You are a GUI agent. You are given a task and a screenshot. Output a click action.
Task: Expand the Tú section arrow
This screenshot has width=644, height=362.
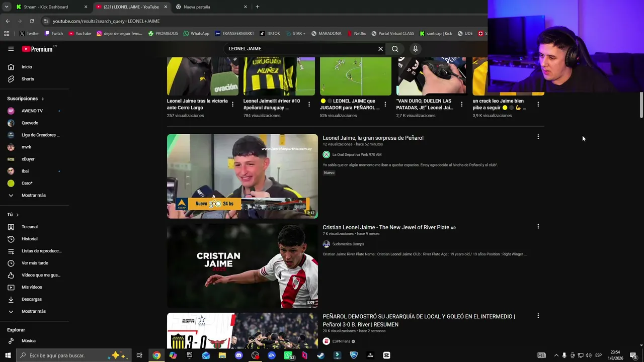(17, 215)
